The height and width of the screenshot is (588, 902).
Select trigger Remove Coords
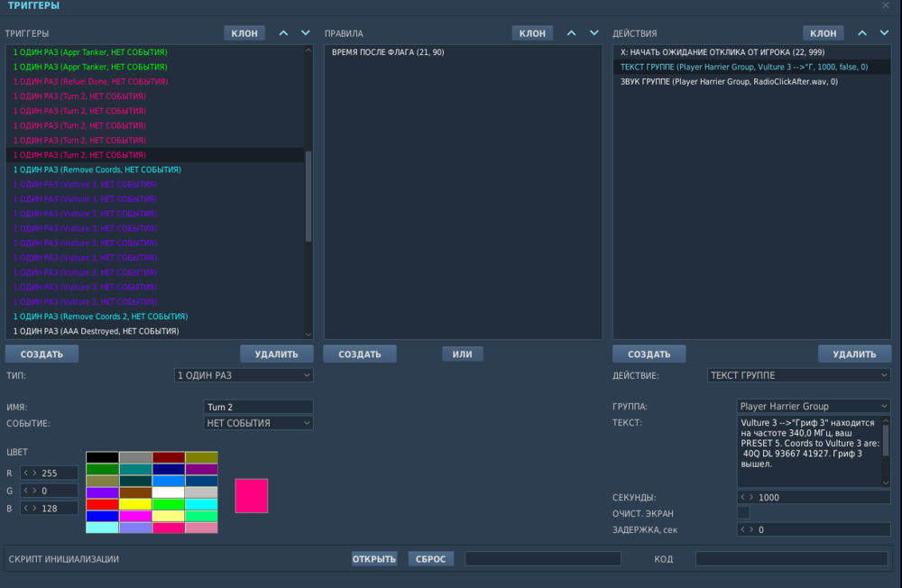(155, 170)
